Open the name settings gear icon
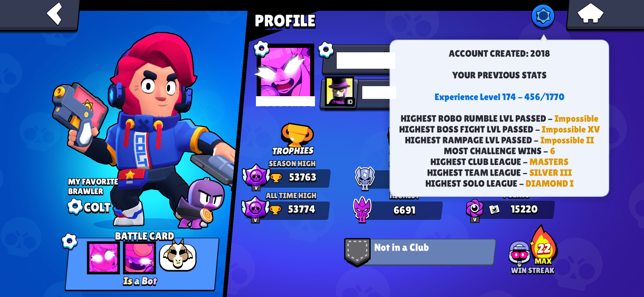 pos(326,50)
